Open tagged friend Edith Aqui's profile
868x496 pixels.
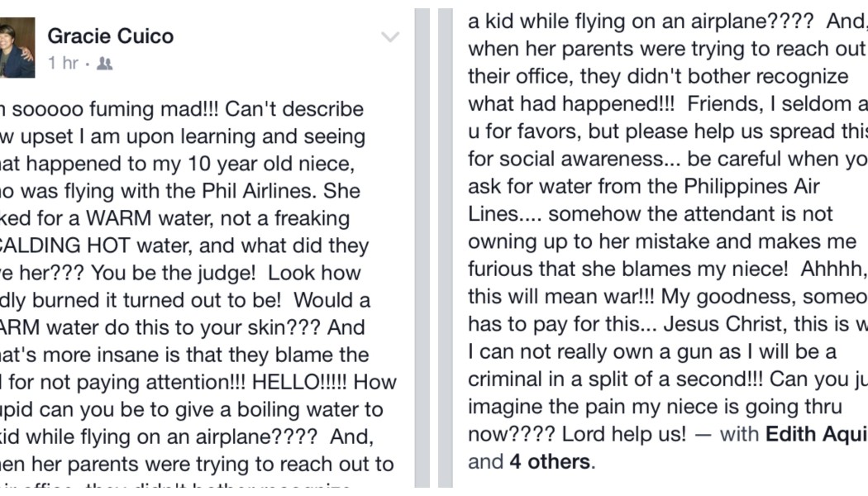tap(817, 434)
